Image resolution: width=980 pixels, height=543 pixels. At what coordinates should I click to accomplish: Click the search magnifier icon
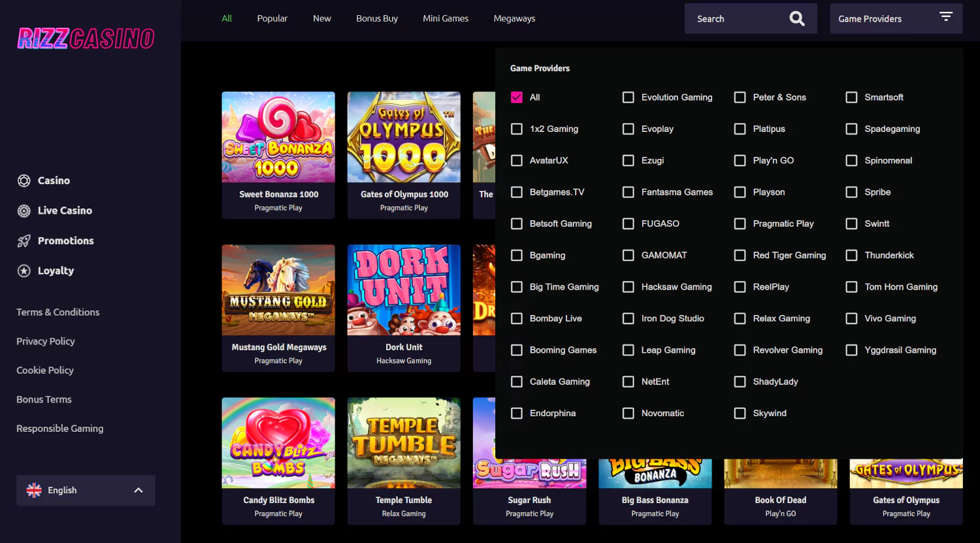click(797, 19)
